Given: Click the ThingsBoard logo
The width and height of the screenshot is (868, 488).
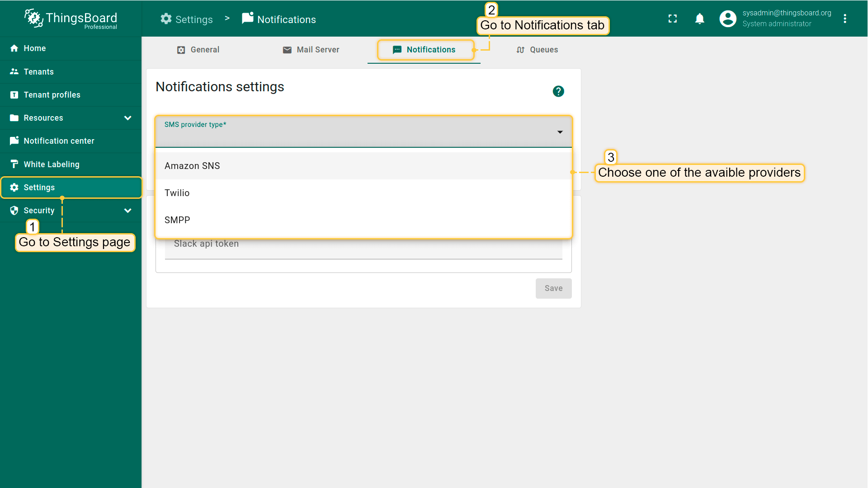Looking at the screenshot, I should pos(71,19).
